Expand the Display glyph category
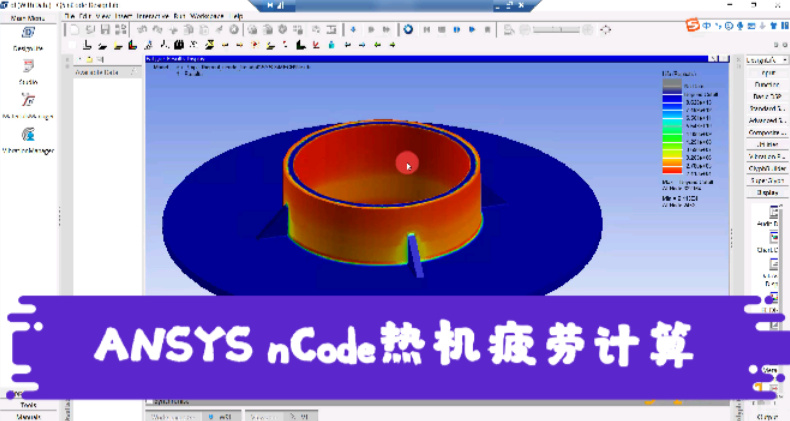Screen dimensions: 790x421 767,192
